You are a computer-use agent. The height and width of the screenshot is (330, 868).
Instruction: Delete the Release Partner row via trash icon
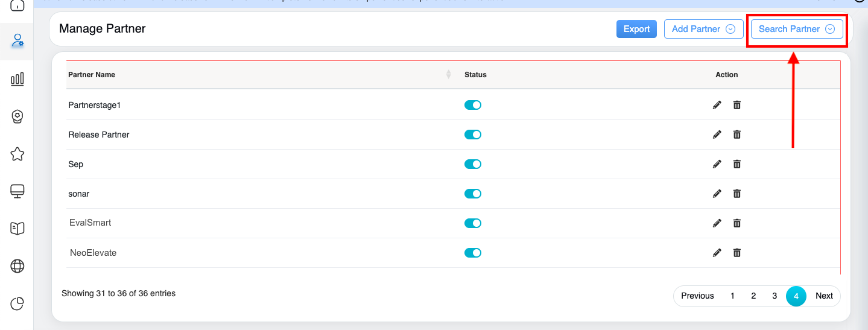(x=737, y=135)
